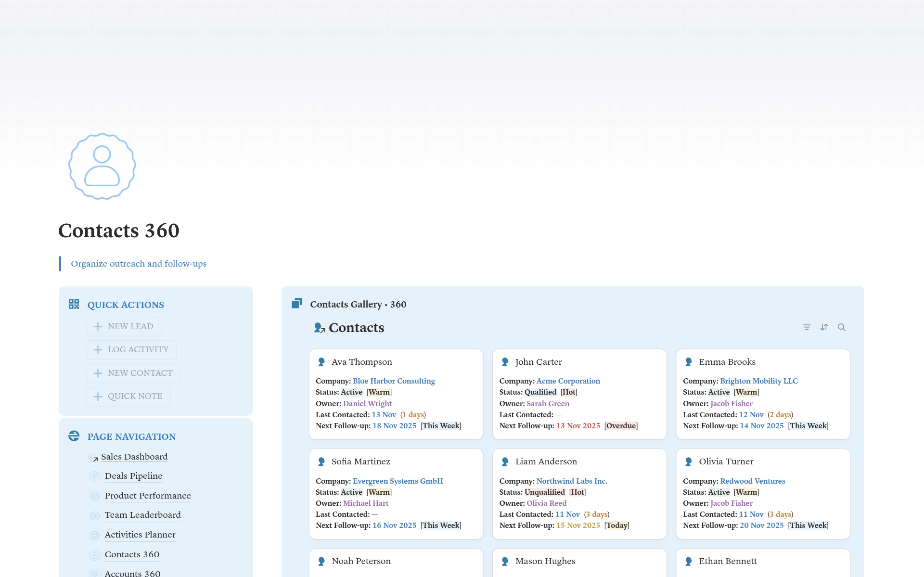
Task: Click the person icon beside Emma Brooks
Action: click(689, 362)
